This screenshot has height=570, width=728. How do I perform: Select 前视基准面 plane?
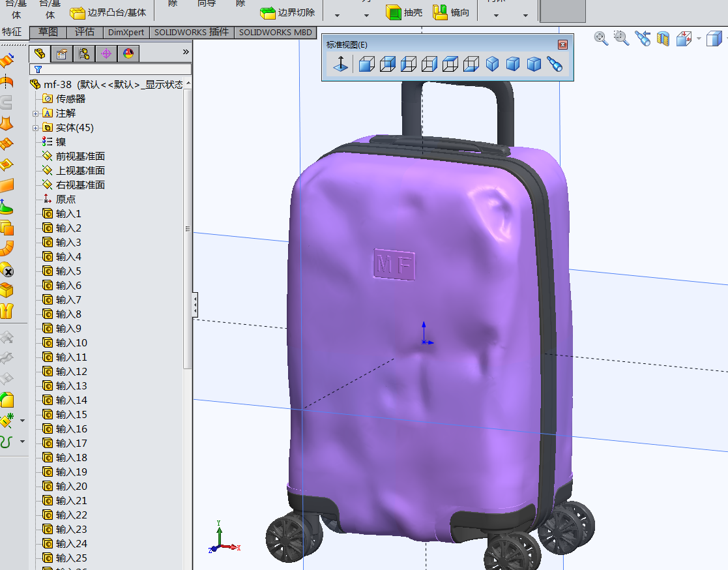[x=74, y=156]
